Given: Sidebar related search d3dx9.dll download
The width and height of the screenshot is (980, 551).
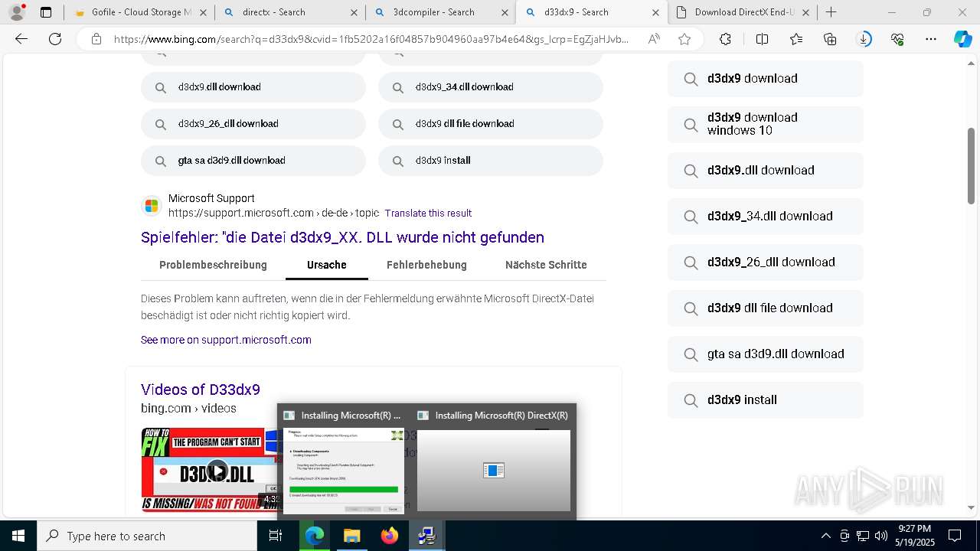Looking at the screenshot, I should coord(766,171).
